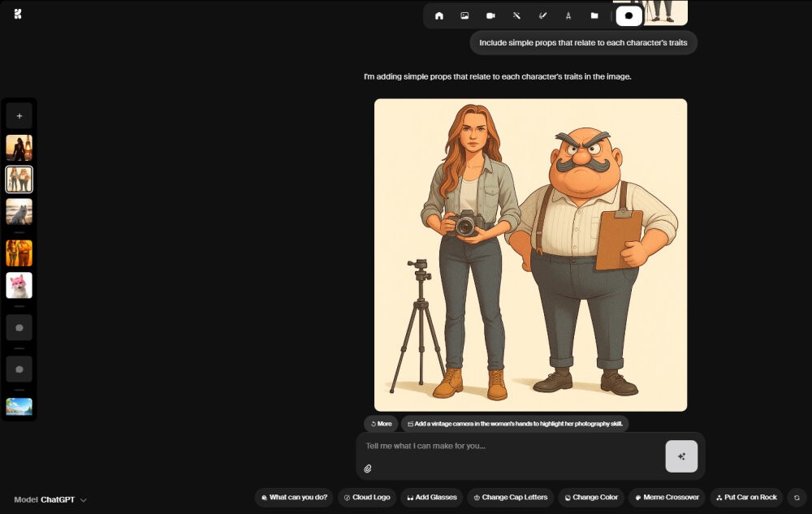Select the brush/paint tool icon
Viewport: 812px width, 514px height.
542,15
